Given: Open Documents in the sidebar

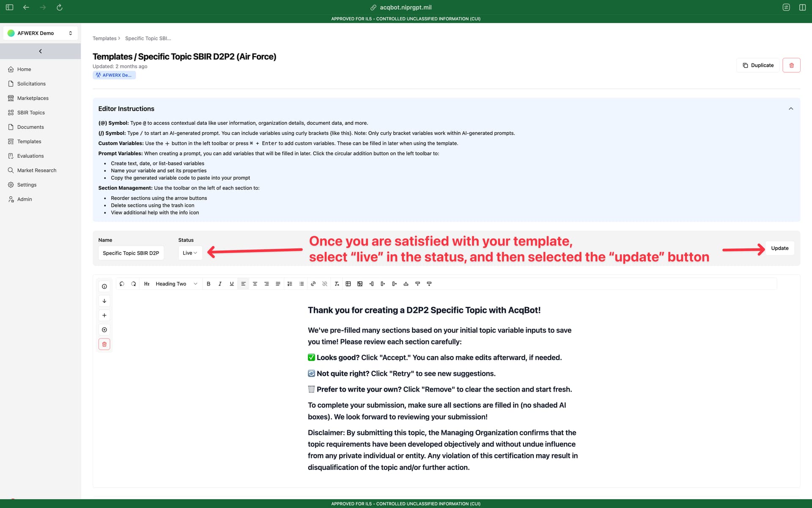Looking at the screenshot, I should pyautogui.click(x=30, y=127).
